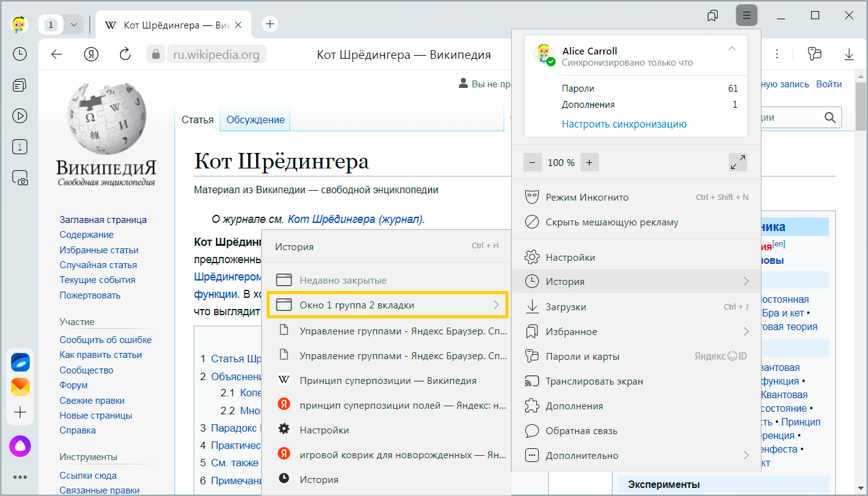Open Загрузки menu item
This screenshot has width=868, height=496.
565,307
